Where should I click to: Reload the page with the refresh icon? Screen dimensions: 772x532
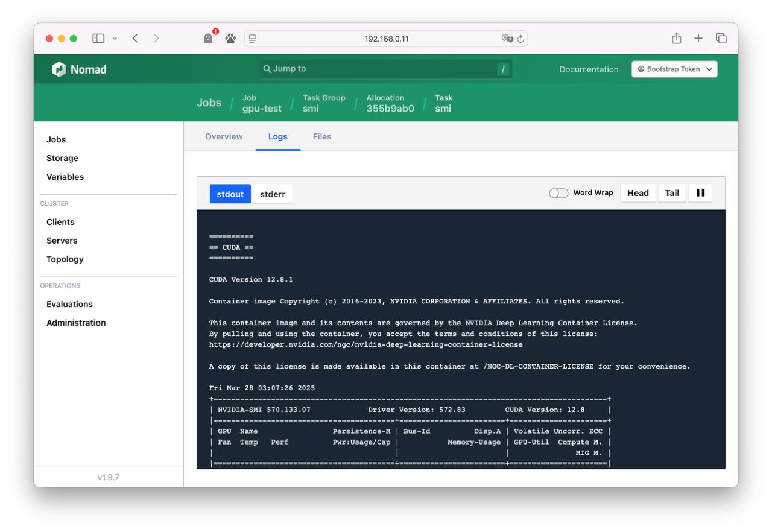click(x=520, y=39)
